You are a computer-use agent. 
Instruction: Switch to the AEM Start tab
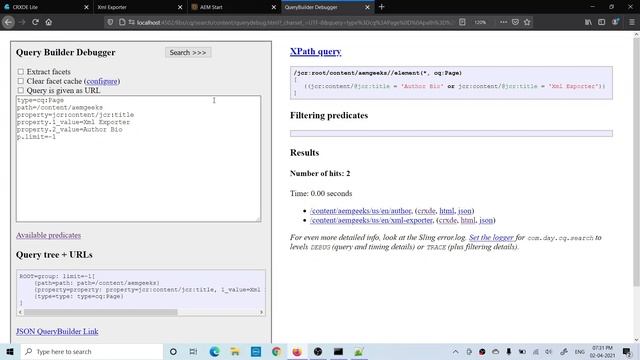click(x=233, y=7)
